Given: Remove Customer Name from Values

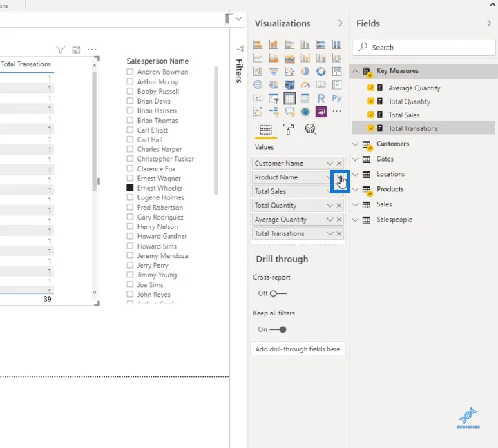Looking at the screenshot, I should 339,163.
